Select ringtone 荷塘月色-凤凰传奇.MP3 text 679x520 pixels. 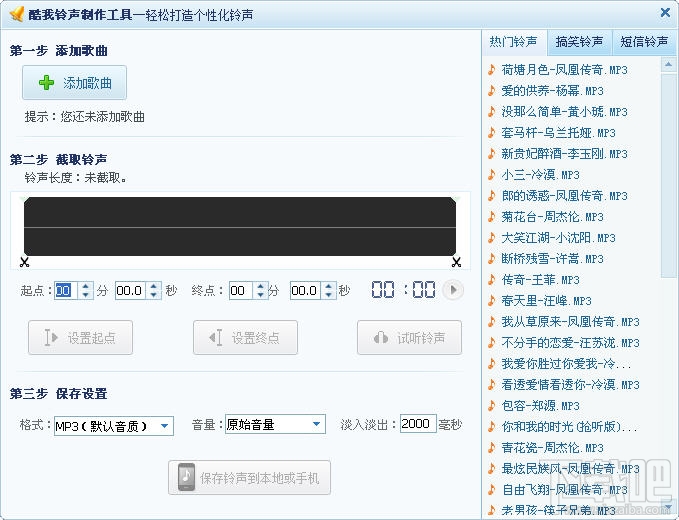[564, 70]
